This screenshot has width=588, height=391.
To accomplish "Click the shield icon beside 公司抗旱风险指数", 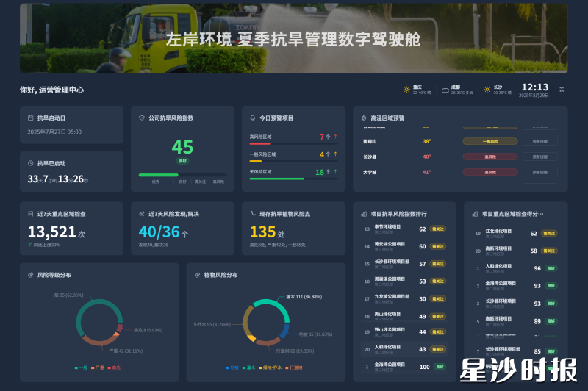I will pos(142,118).
